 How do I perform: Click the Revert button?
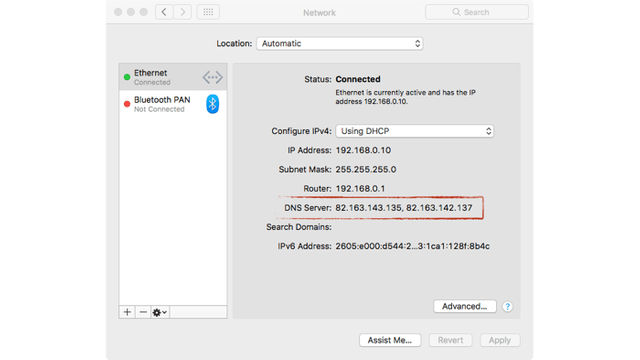pos(451,340)
